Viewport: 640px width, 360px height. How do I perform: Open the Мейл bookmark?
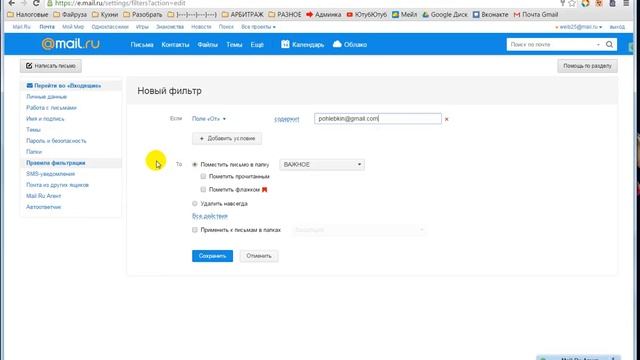(404, 14)
